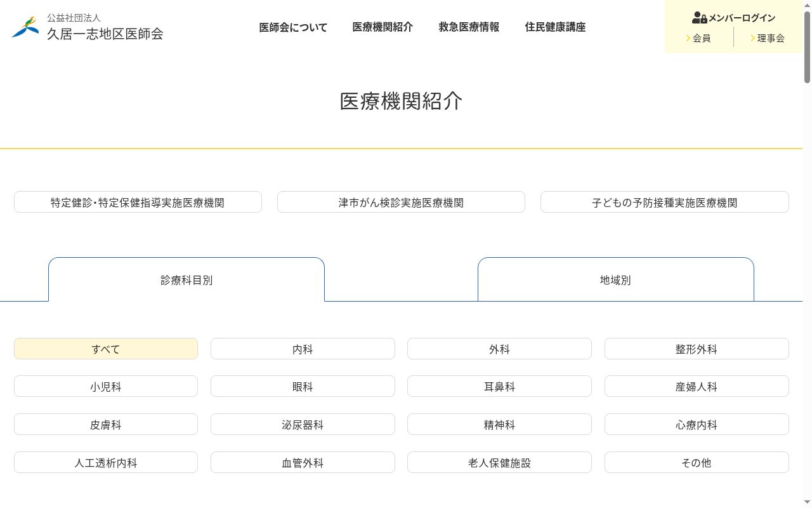Pick 精神科 department
The width and height of the screenshot is (812, 508).
[499, 424]
